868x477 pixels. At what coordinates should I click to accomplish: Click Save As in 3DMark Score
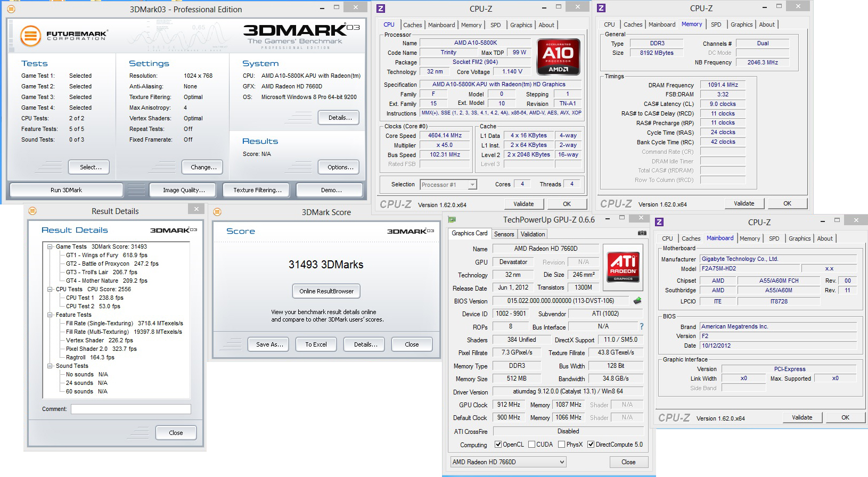pos(269,344)
